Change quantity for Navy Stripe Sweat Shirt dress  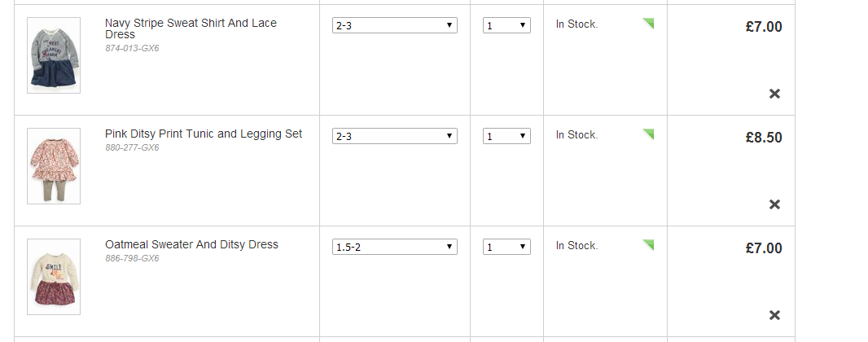(506, 26)
